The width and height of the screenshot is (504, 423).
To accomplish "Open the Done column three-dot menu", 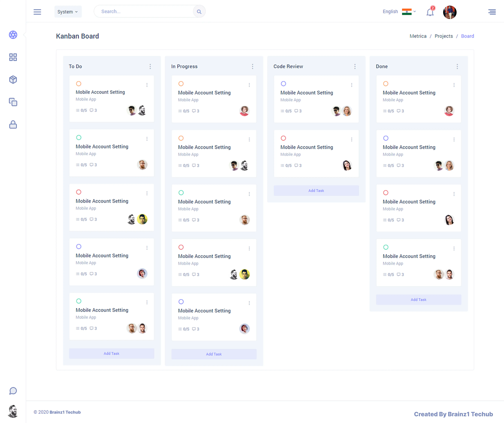I will [x=457, y=66].
